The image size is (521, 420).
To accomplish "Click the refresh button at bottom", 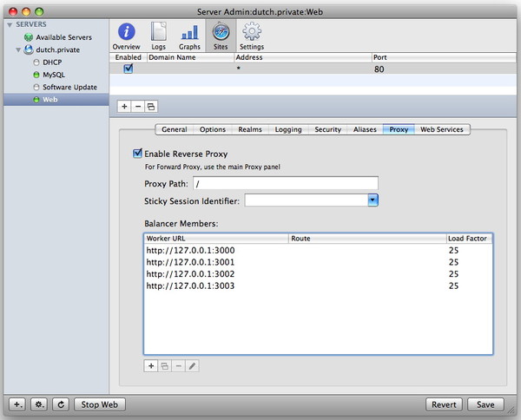I will click(61, 404).
